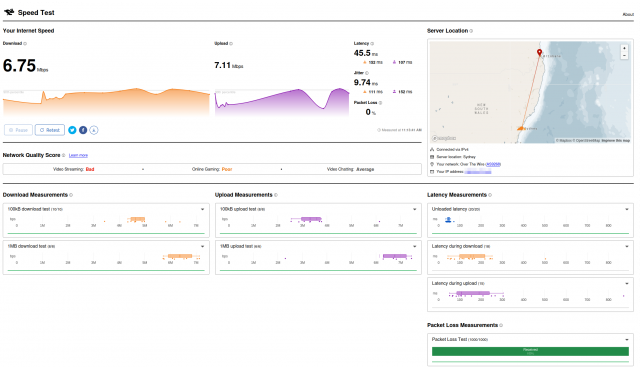Show the Jitter info tooltip icon
This screenshot has height=367, width=640.
(x=367, y=73)
